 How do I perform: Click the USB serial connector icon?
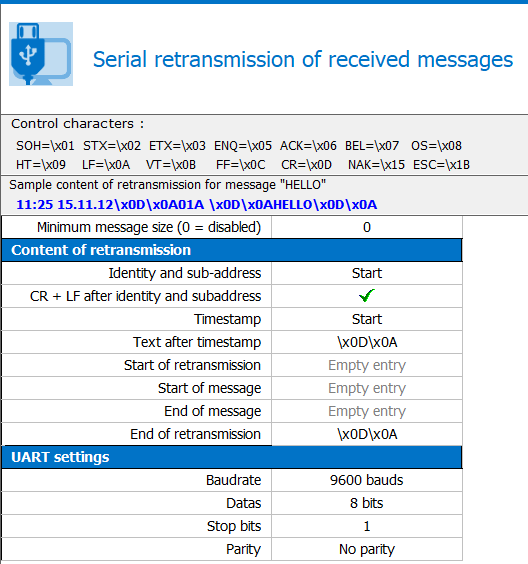tap(41, 54)
